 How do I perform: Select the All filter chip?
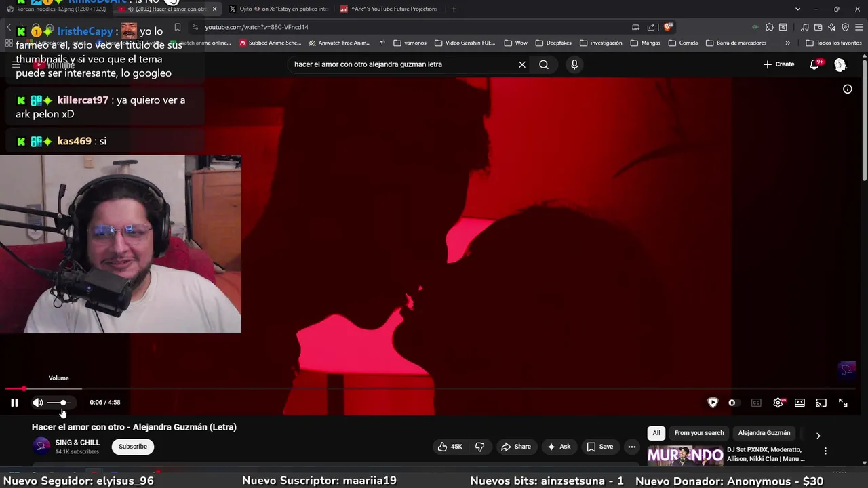656,433
